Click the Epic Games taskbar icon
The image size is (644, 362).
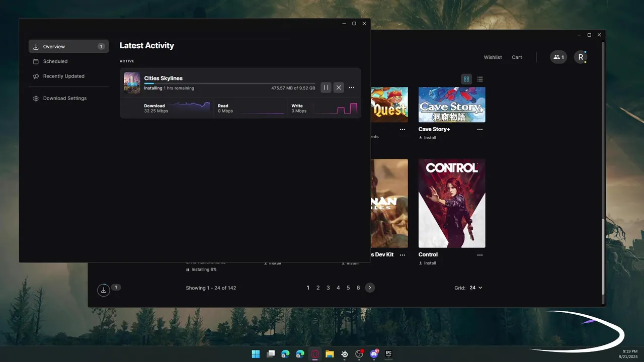[389, 354]
